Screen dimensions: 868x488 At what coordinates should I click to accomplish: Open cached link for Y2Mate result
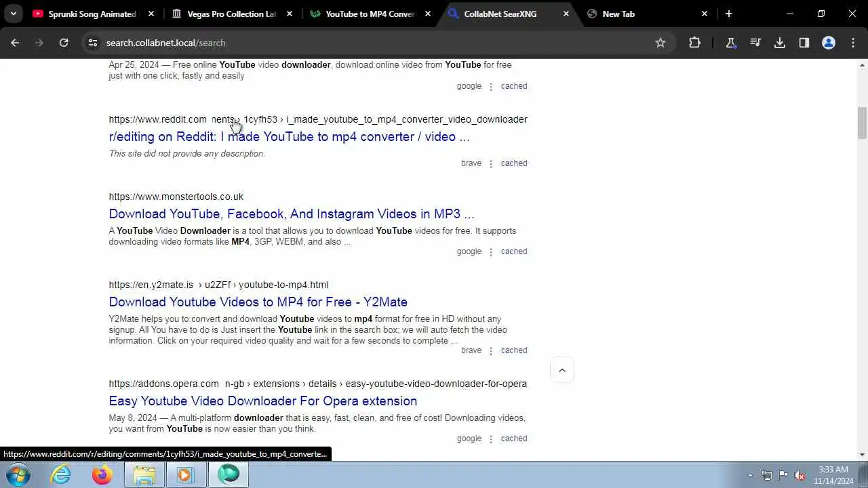pos(514,350)
